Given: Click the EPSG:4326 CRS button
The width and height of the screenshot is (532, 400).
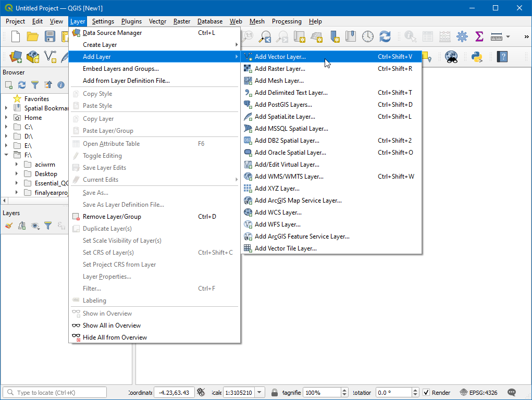Looking at the screenshot, I should point(479,393).
